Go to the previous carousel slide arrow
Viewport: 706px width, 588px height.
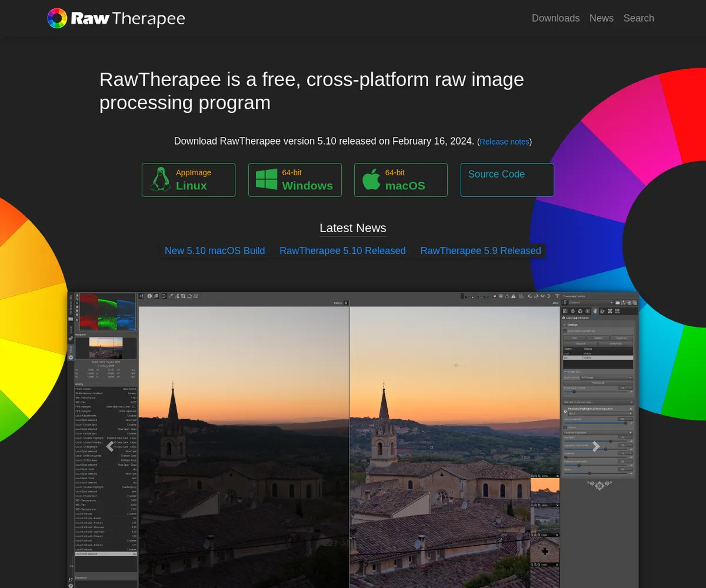tap(109, 446)
